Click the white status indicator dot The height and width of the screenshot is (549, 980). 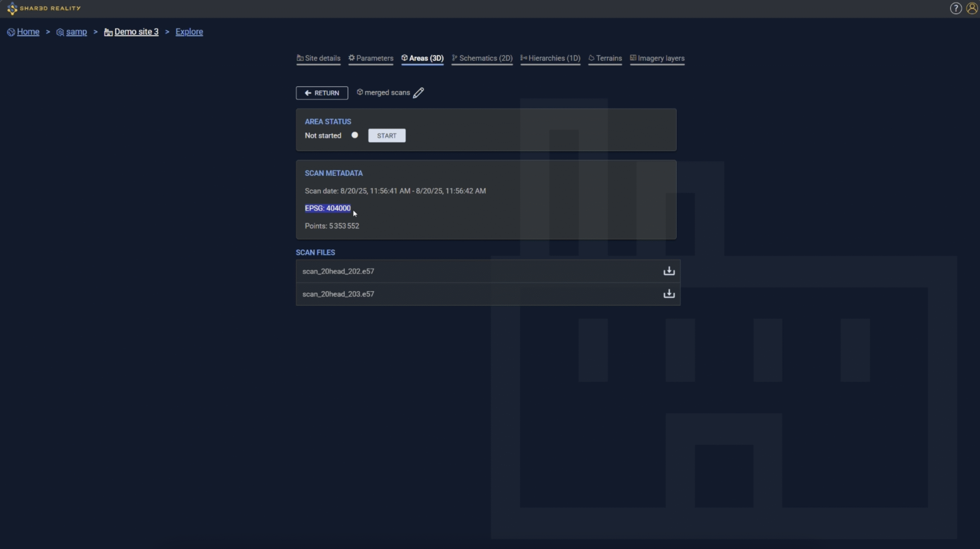point(354,135)
